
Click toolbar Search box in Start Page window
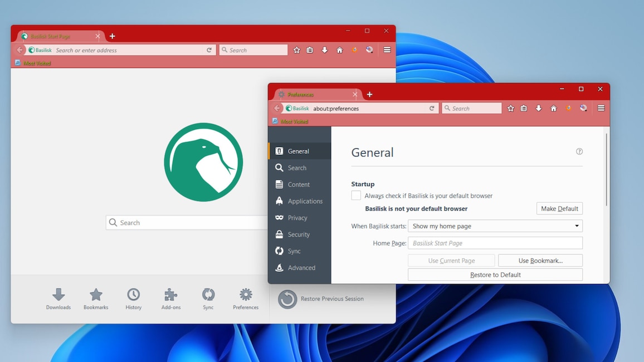[x=253, y=50]
